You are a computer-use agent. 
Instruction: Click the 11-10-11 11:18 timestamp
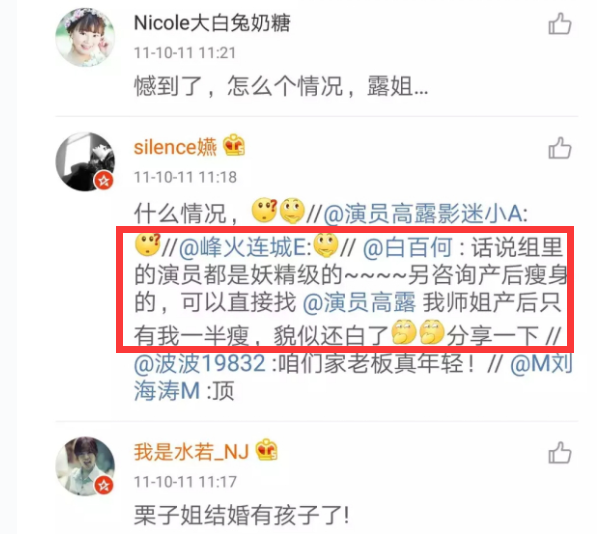[185, 177]
